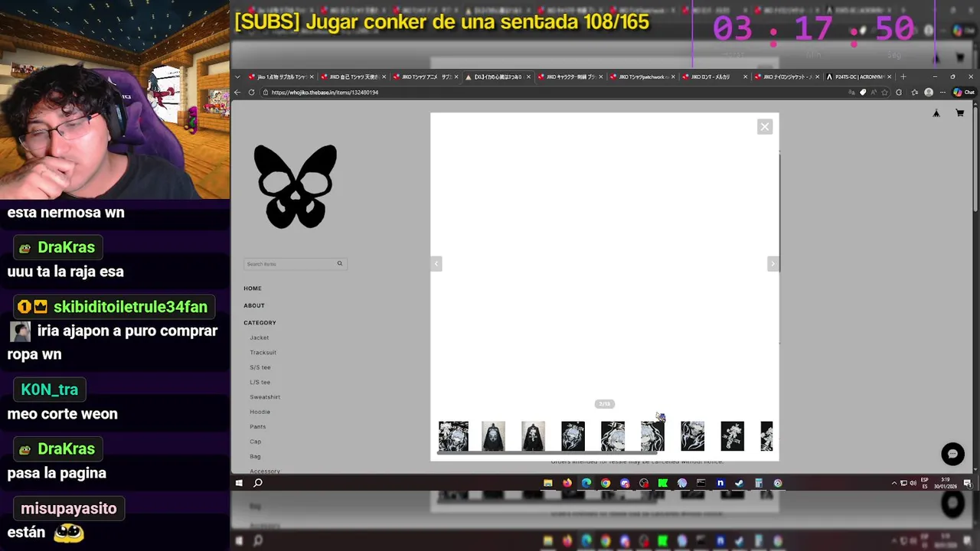Select the fourth product thumbnail
This screenshot has width=980, height=551.
(x=573, y=436)
